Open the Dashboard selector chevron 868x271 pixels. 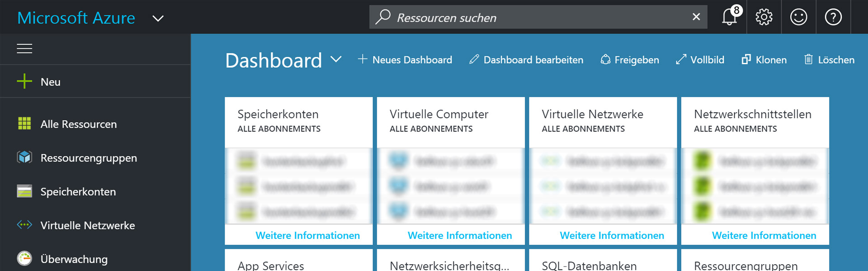(x=335, y=59)
